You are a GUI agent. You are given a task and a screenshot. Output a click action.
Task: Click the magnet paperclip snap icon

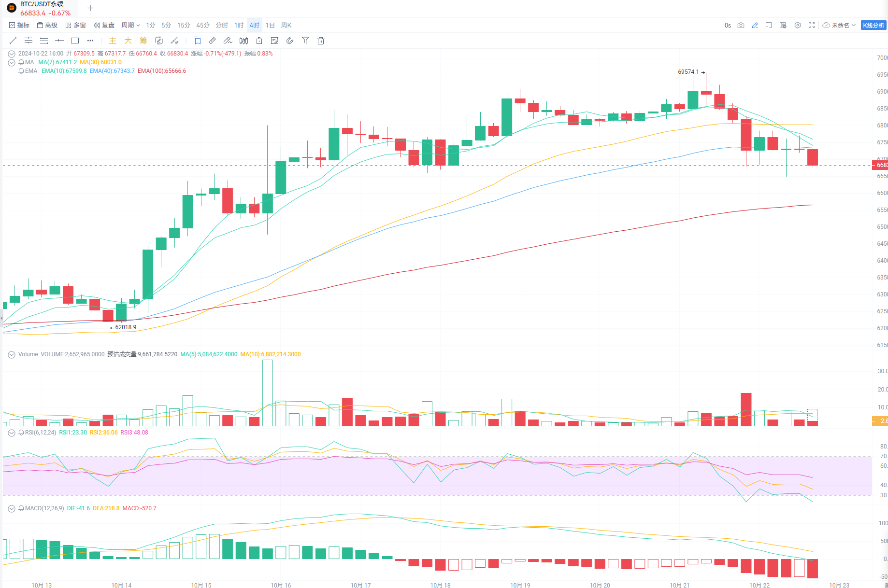pyautogui.click(x=290, y=41)
